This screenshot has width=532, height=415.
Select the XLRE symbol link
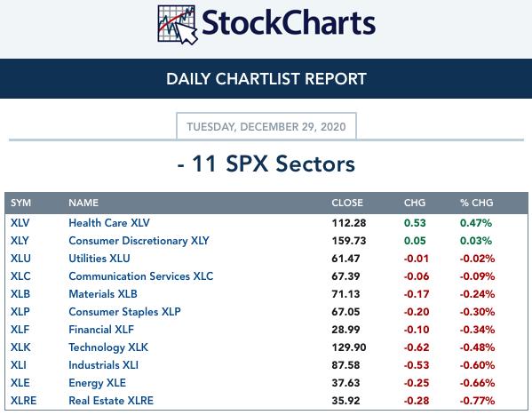click(x=23, y=401)
